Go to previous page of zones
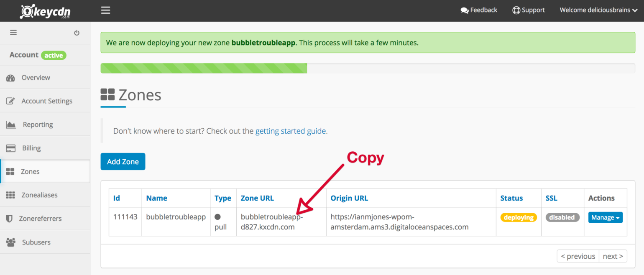The image size is (644, 275). coord(578,256)
